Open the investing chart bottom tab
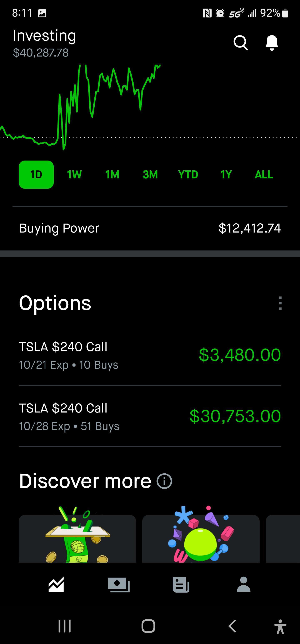 click(x=56, y=585)
